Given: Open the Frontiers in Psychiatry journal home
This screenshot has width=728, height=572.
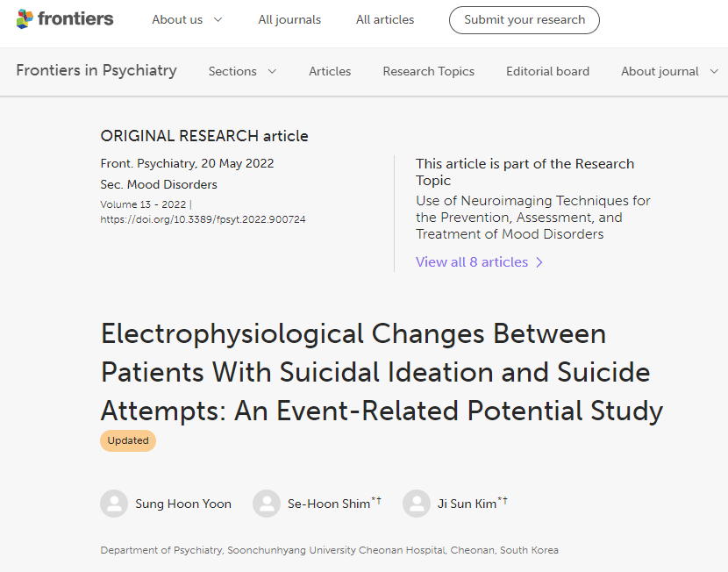Looking at the screenshot, I should (96, 70).
